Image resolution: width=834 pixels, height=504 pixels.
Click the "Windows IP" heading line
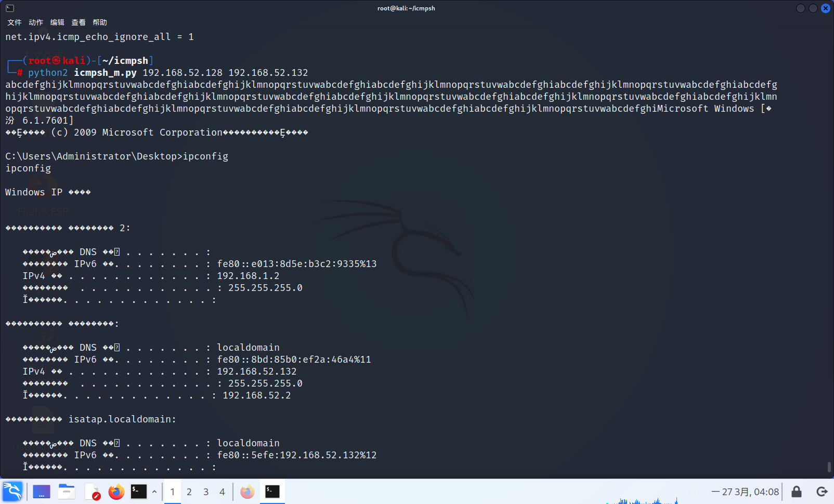coord(34,192)
